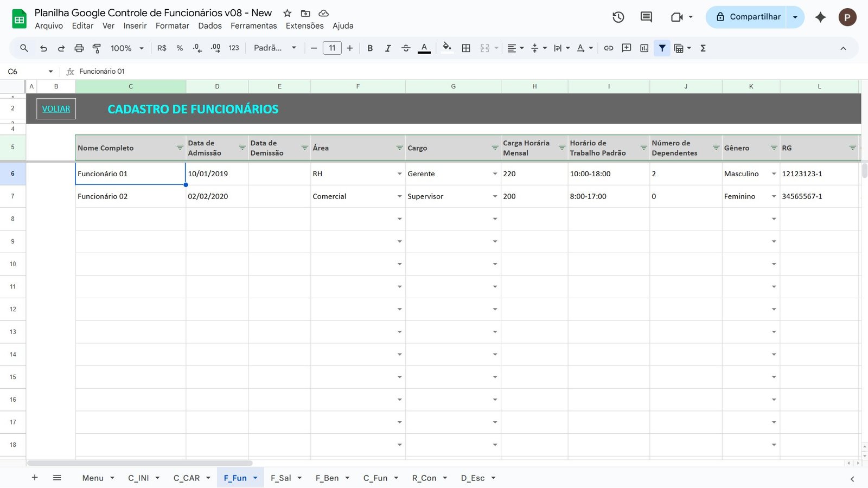Open the Insert link tool
Screen dimensions: 868x488
608,48
